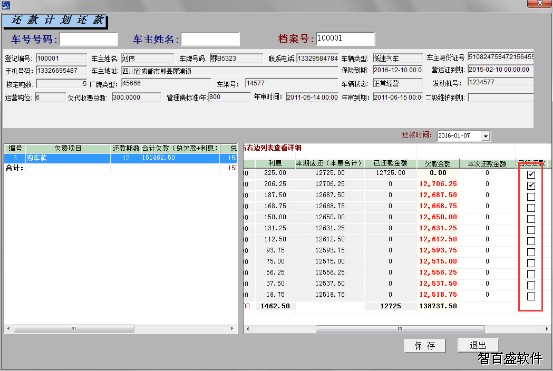Screen dimensions: 553x371
Task: Tick the checkbox in the 12,706.25 row
Action: coord(531,186)
